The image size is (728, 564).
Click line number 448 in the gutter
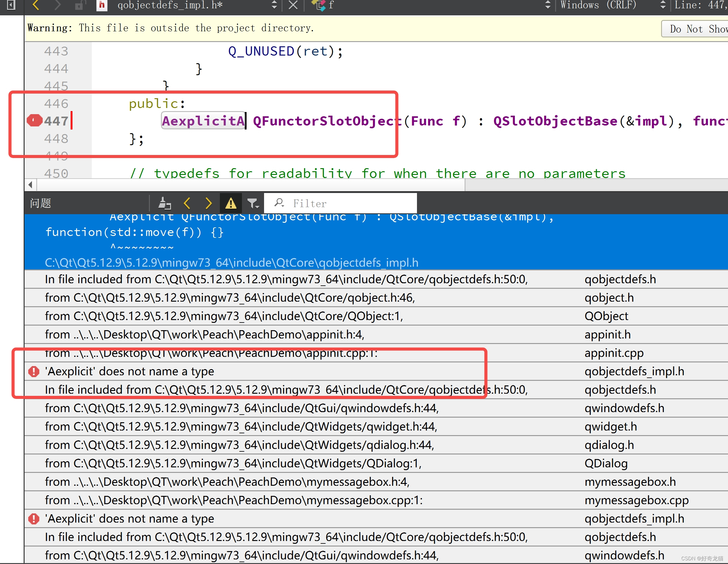pos(56,139)
